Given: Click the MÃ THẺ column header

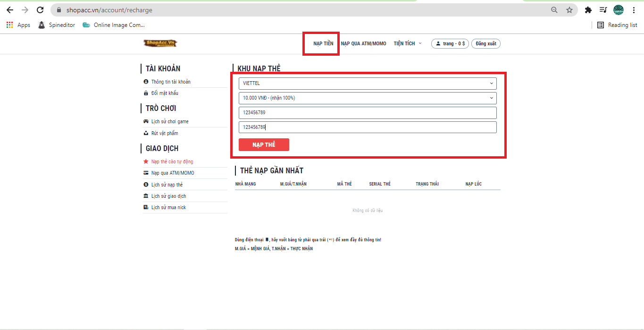Looking at the screenshot, I should (344, 184).
